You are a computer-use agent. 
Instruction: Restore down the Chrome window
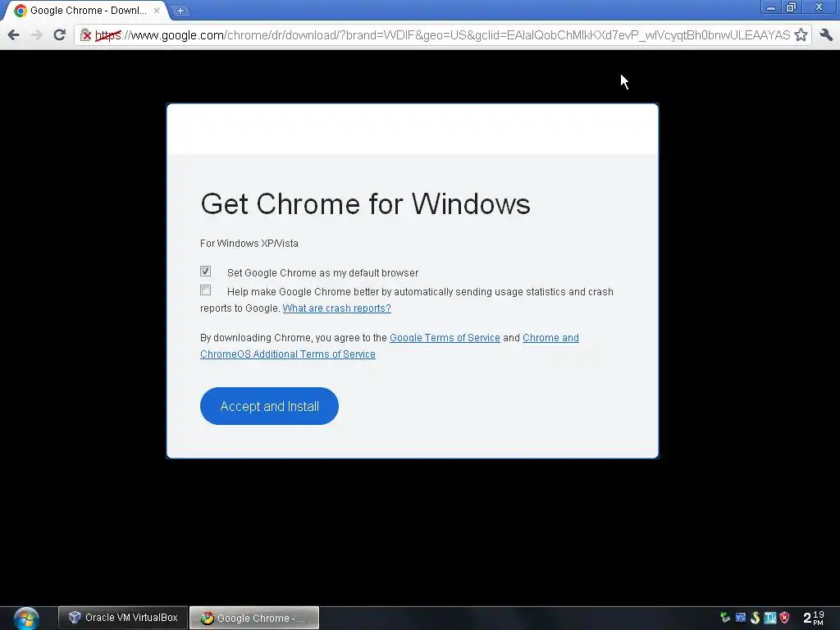tap(791, 7)
